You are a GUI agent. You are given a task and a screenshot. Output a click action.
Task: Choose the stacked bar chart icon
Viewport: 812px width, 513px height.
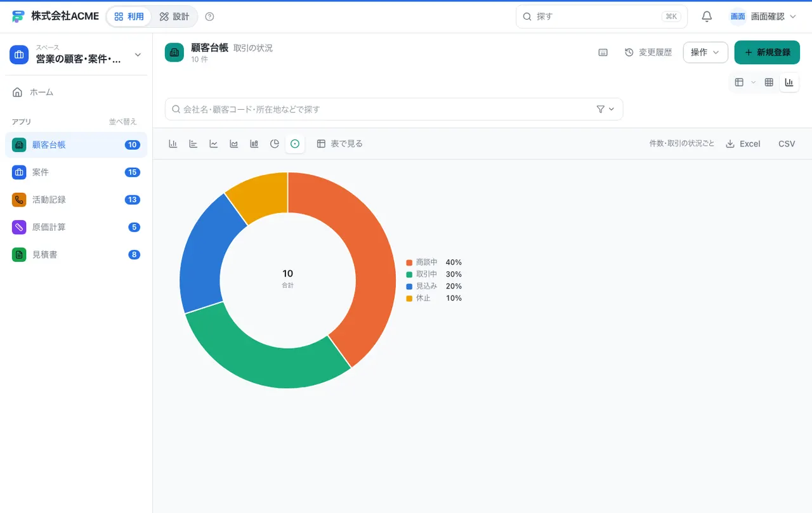pyautogui.click(x=254, y=144)
